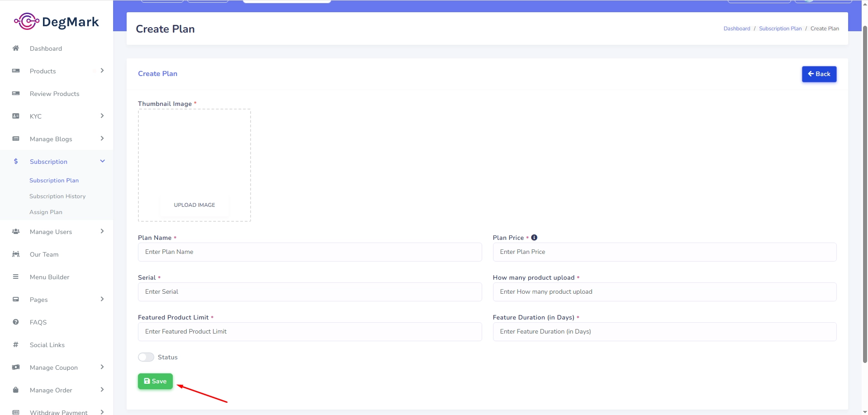
Task: Expand the Manage Order chevron
Action: tap(102, 390)
